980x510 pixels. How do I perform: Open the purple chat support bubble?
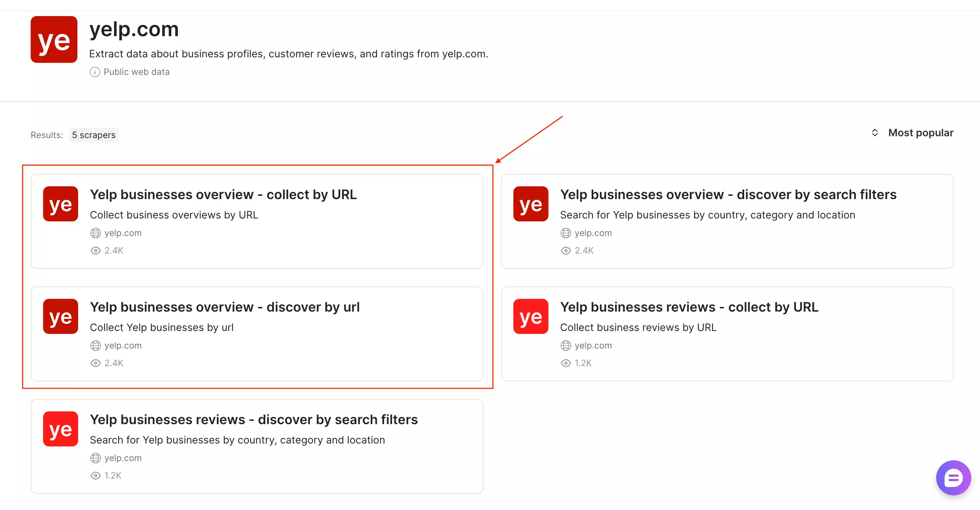click(x=953, y=477)
